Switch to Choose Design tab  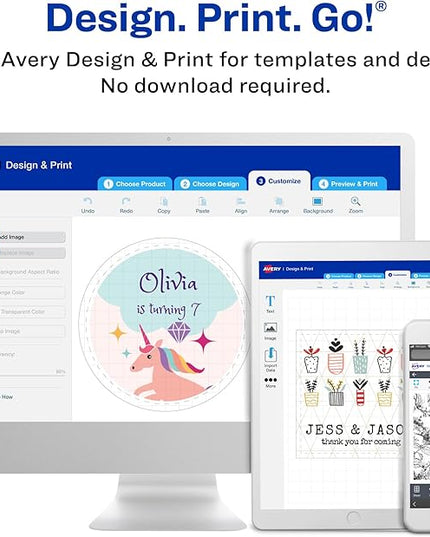tap(211, 184)
